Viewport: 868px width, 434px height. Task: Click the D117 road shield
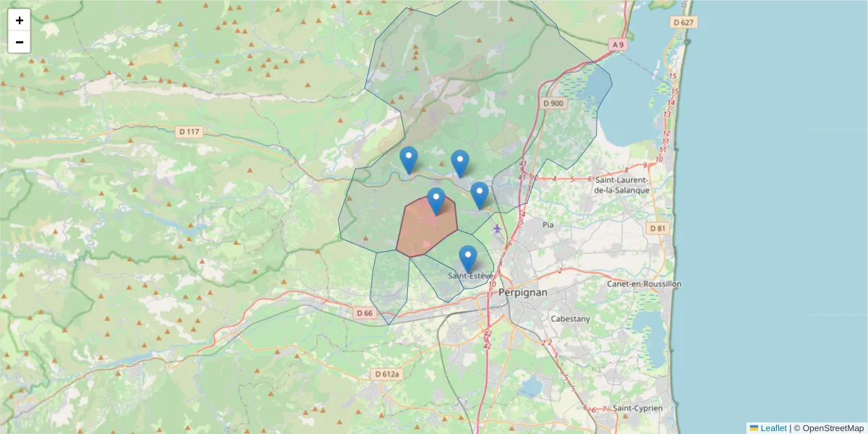pos(189,132)
